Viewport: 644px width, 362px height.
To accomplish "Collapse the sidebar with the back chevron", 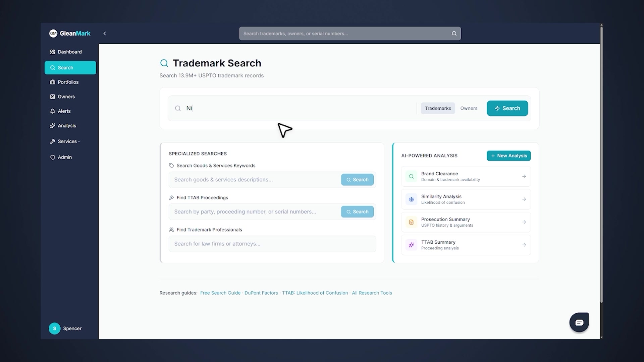I will pos(105,33).
